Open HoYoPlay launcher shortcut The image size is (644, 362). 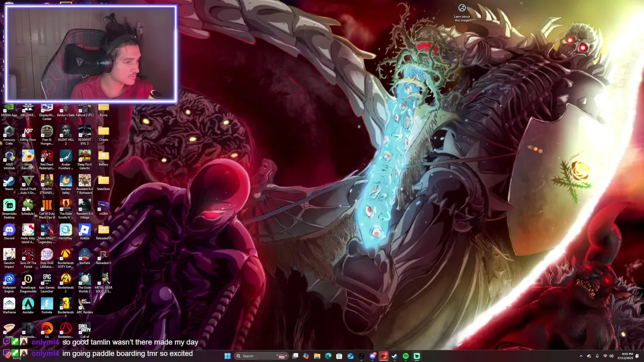(65, 232)
